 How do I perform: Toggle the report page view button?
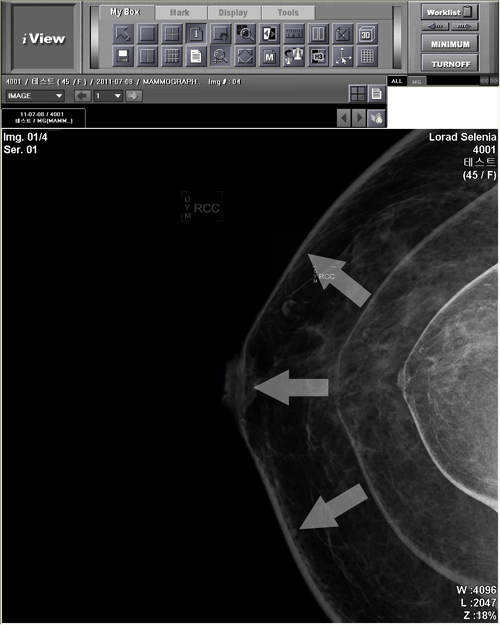[x=376, y=94]
